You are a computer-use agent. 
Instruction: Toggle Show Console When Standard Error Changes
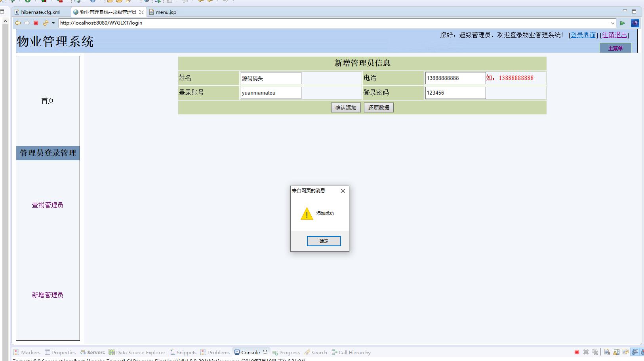tap(642, 351)
